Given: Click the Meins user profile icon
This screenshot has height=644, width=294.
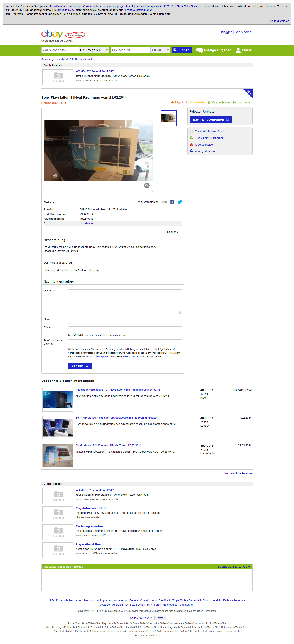Looking at the screenshot, I should pos(238,50).
